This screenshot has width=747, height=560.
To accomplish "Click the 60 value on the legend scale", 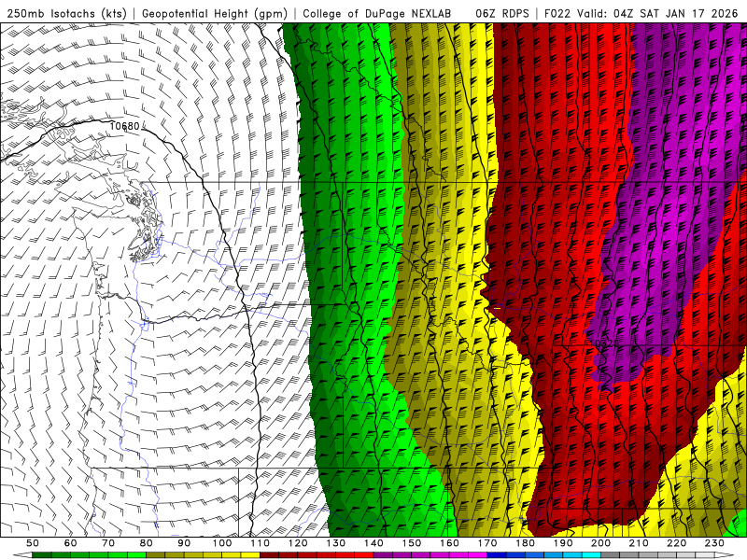I will [71, 543].
